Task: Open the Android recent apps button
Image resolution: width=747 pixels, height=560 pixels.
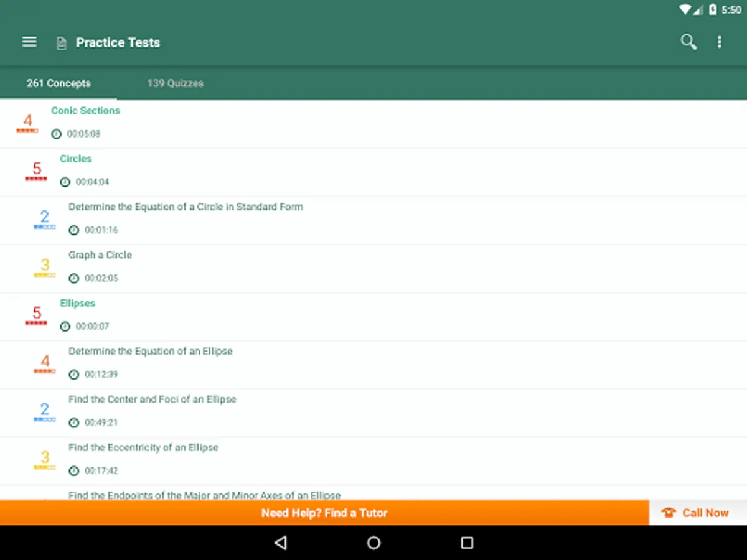Action: click(x=467, y=543)
